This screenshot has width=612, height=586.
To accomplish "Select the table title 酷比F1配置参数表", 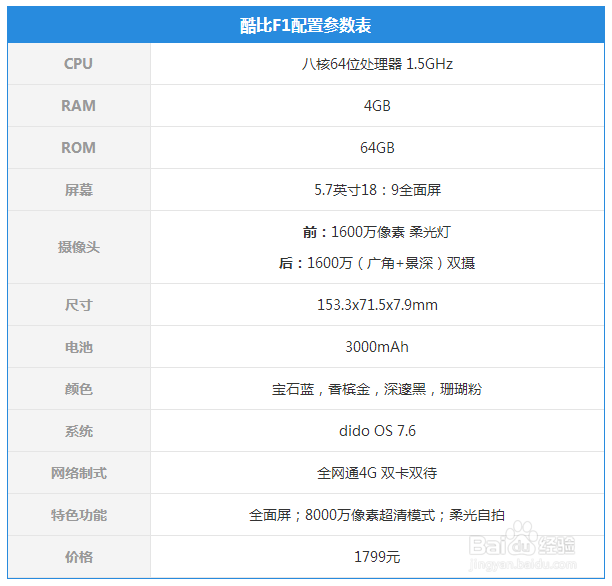I will [305, 26].
